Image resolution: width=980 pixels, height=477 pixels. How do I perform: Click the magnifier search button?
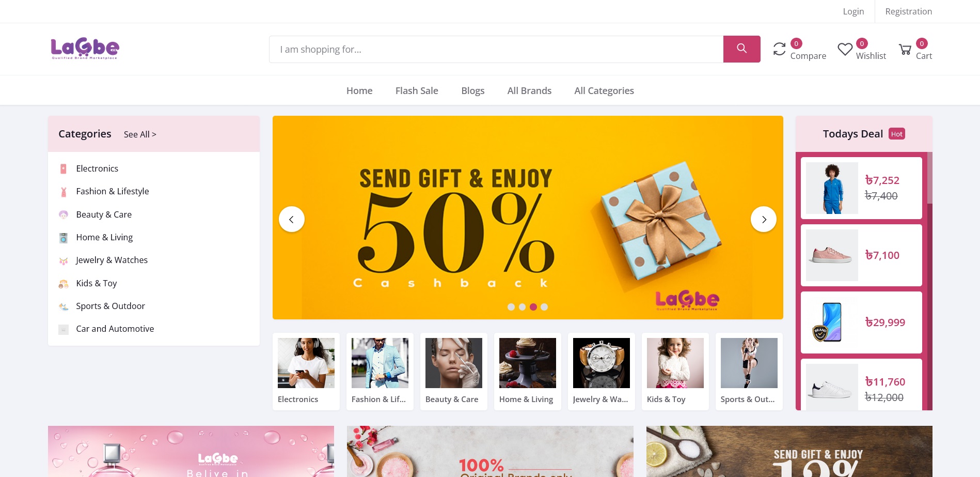click(x=741, y=49)
